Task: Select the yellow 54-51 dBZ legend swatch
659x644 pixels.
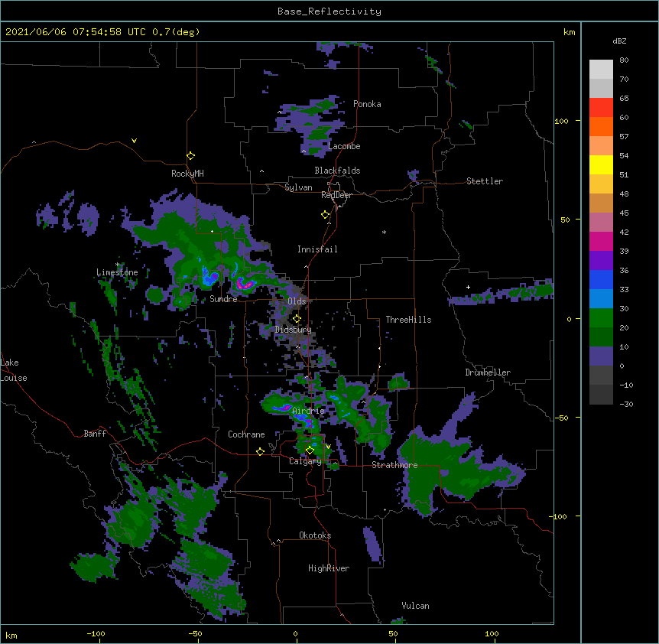Action: pyautogui.click(x=601, y=164)
